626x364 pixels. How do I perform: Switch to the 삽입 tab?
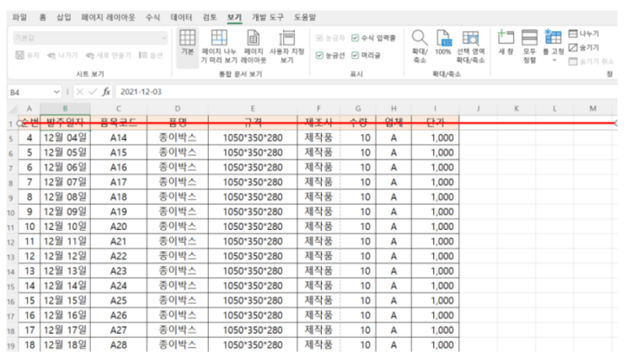(63, 17)
